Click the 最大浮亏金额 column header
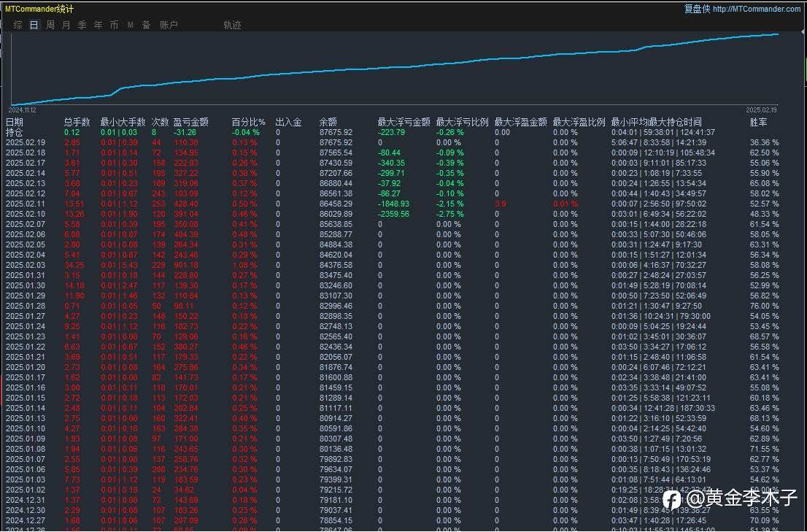Viewport: 807px width, 532px height. click(404, 122)
